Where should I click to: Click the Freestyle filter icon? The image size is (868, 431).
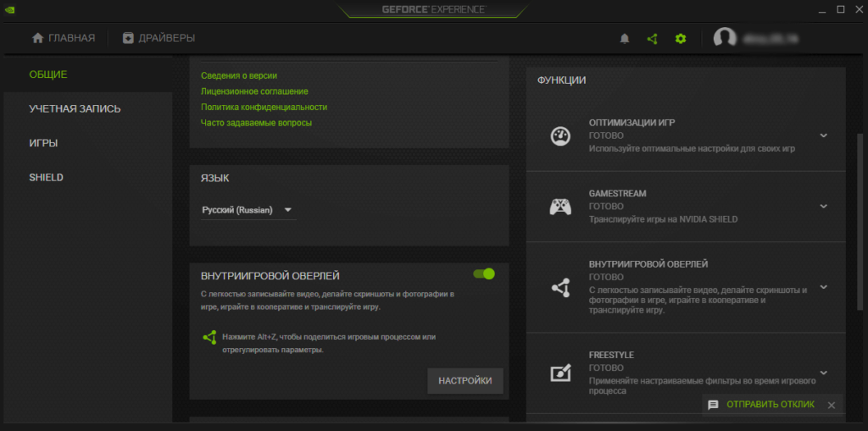560,373
